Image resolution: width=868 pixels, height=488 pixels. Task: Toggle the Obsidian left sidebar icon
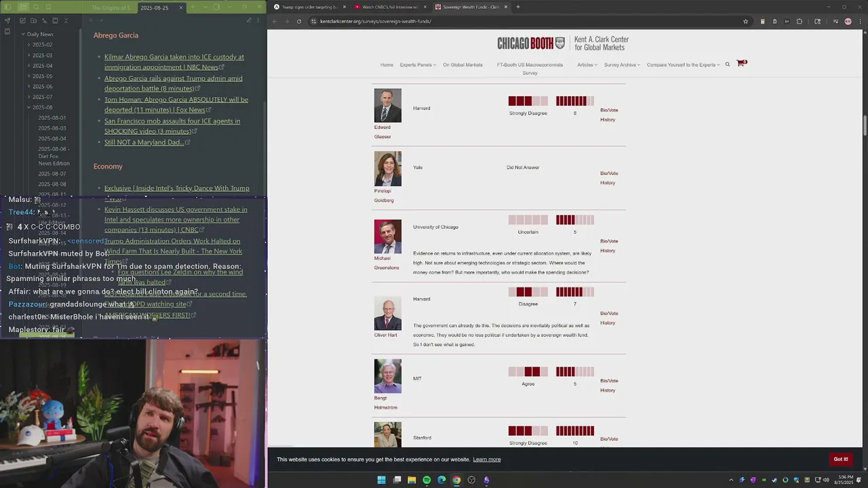pos(7,7)
